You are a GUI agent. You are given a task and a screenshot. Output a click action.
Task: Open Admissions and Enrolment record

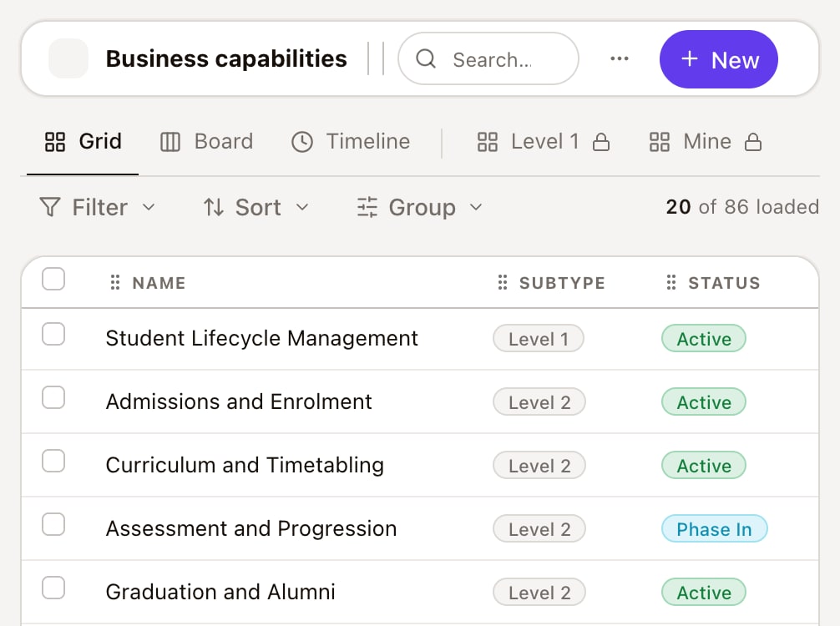[239, 401]
